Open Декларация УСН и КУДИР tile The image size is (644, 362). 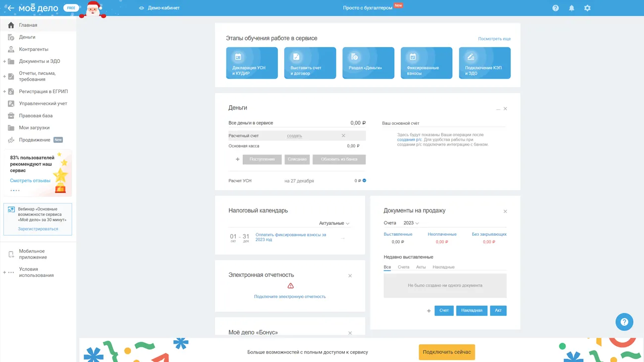(252, 63)
